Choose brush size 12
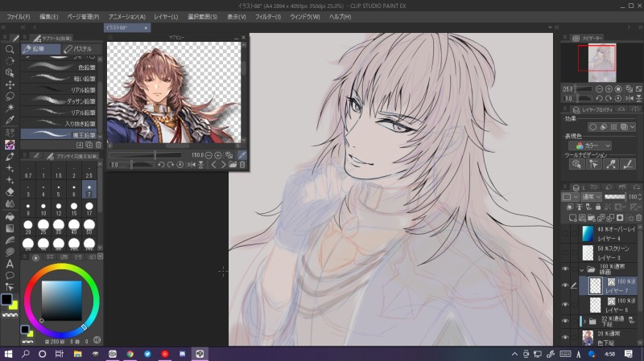The height and width of the screenshot is (361, 644). (58, 209)
